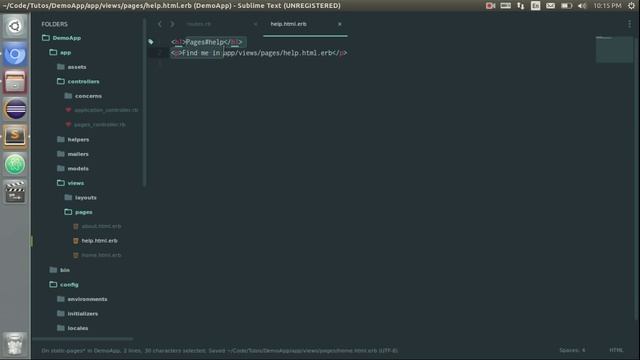Click the FOLDERS sidebar heading
This screenshot has width=640, height=360.
(54, 24)
